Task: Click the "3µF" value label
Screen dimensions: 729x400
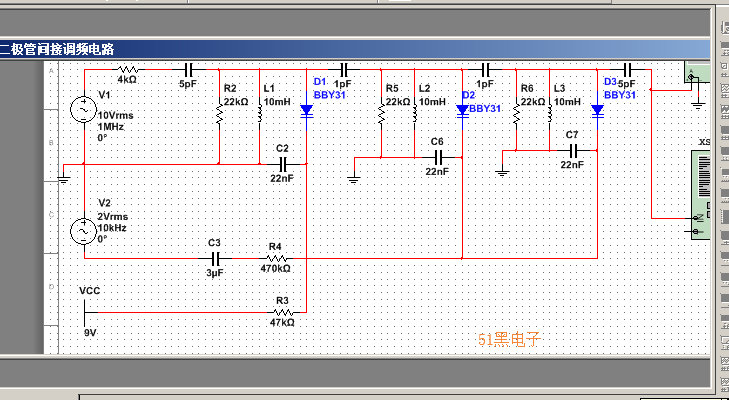Action: (x=215, y=273)
